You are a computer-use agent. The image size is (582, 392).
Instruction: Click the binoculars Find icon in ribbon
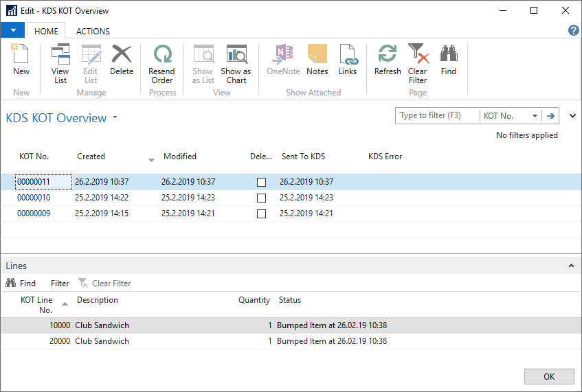[449, 60]
